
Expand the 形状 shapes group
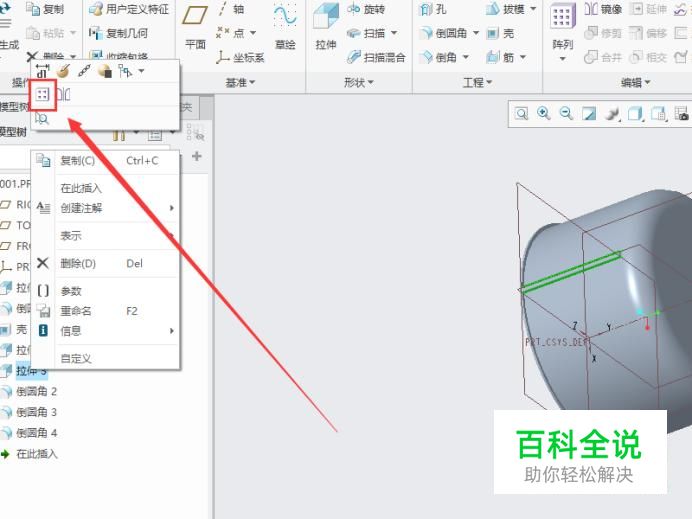click(x=359, y=82)
